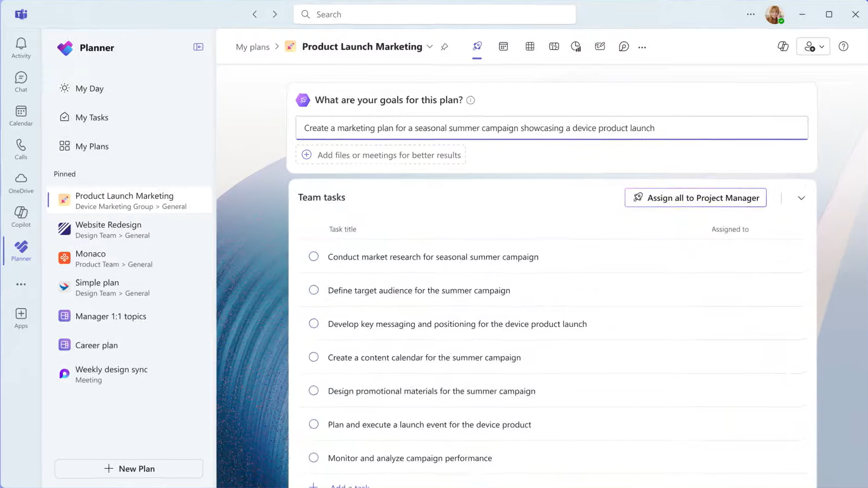
Task: Open the Monaco plan
Action: [129, 258]
